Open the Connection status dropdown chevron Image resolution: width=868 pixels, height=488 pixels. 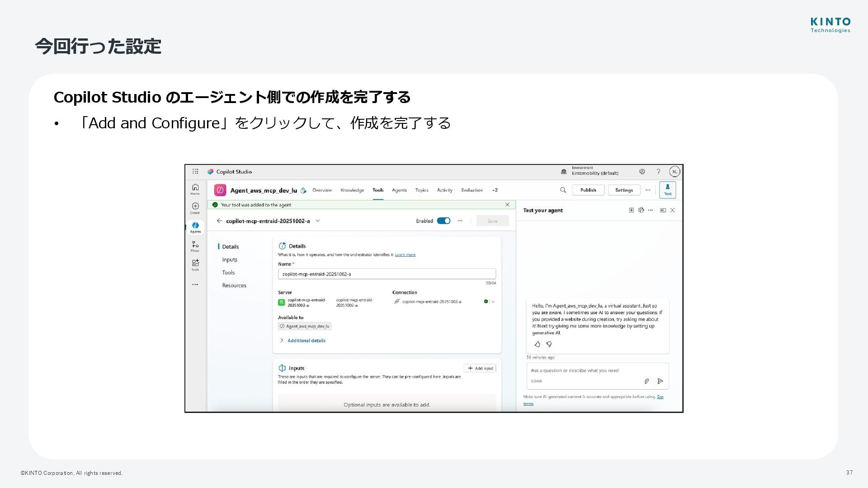click(x=493, y=301)
